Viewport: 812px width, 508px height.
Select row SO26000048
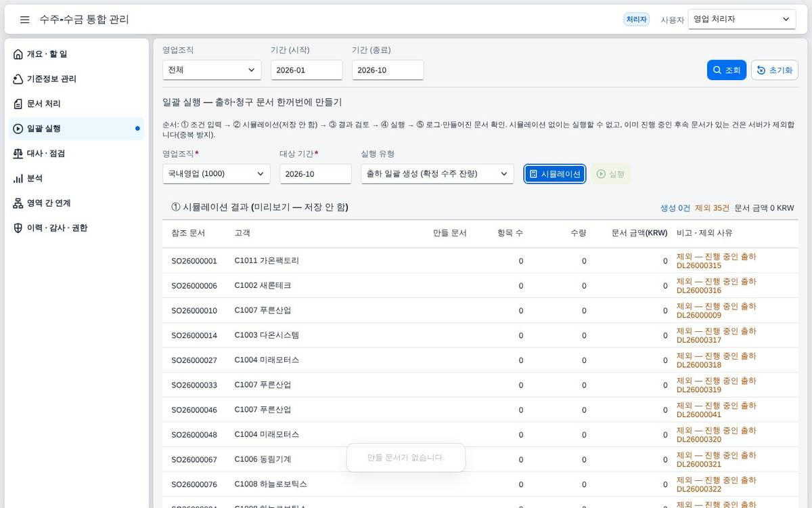[480, 435]
